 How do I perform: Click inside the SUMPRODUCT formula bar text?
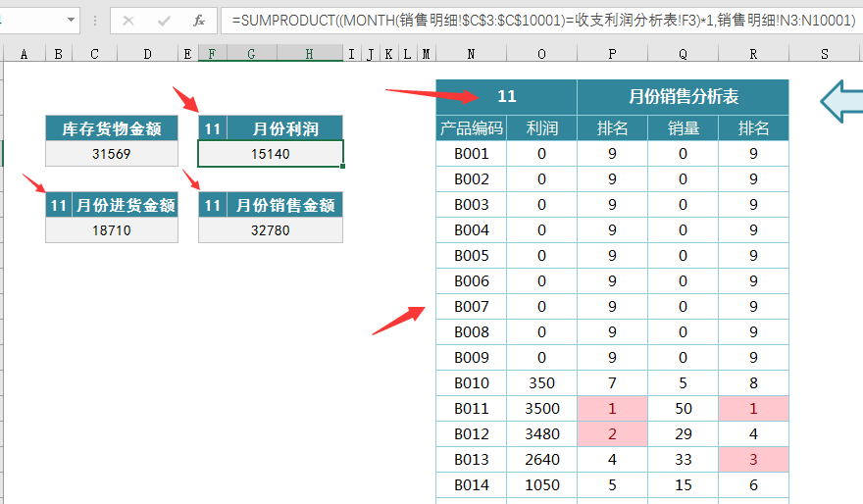tap(543, 21)
